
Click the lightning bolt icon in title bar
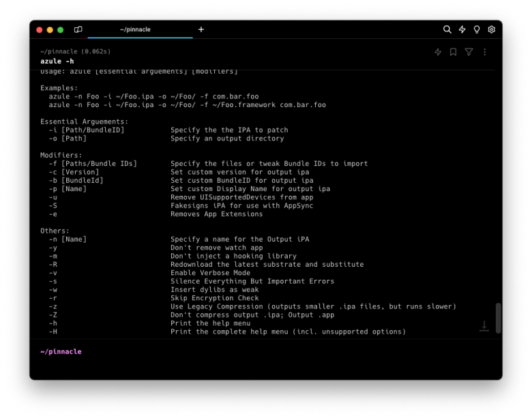pos(462,29)
